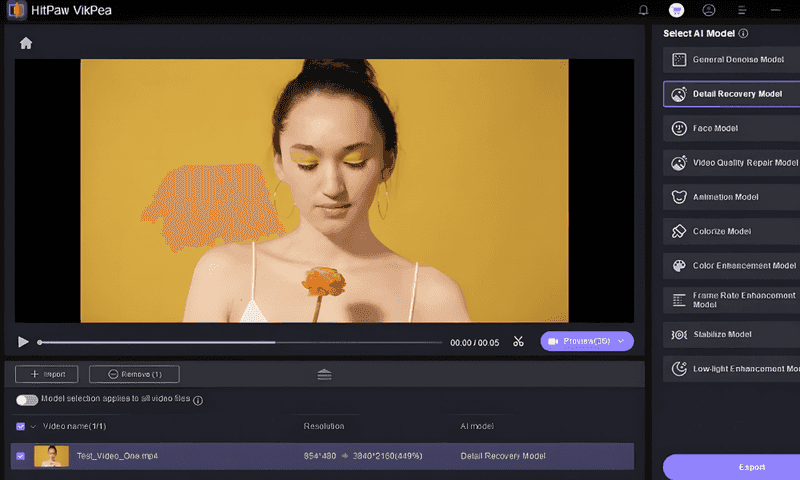The image size is (800, 480).
Task: Play the video preview
Action: [23, 342]
